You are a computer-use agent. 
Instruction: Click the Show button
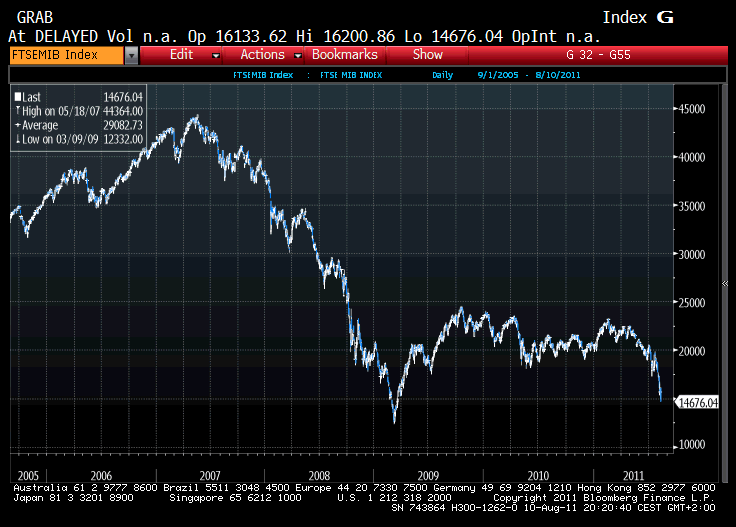click(x=428, y=55)
